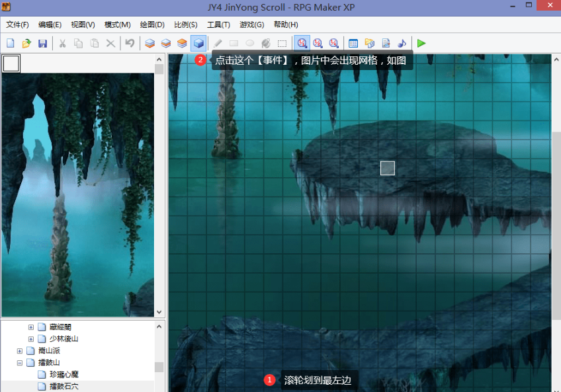Select the 珍瓏心魔 map
Screen dimensions: 561x392
pos(64,374)
